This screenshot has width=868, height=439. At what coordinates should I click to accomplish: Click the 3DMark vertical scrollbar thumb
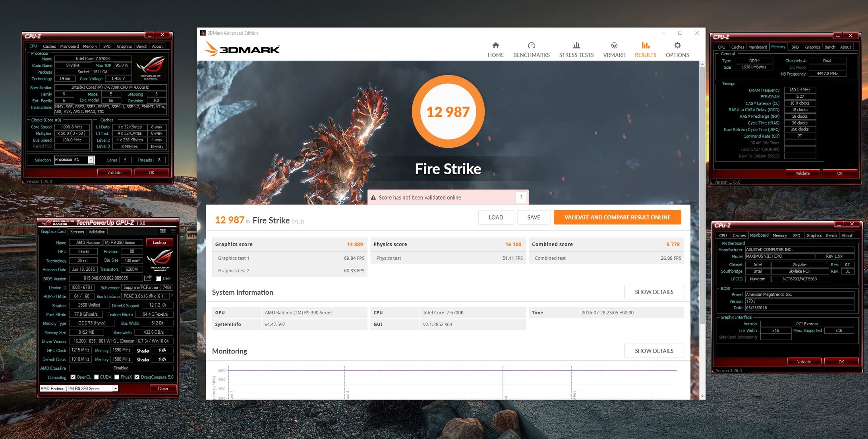[x=702, y=195]
